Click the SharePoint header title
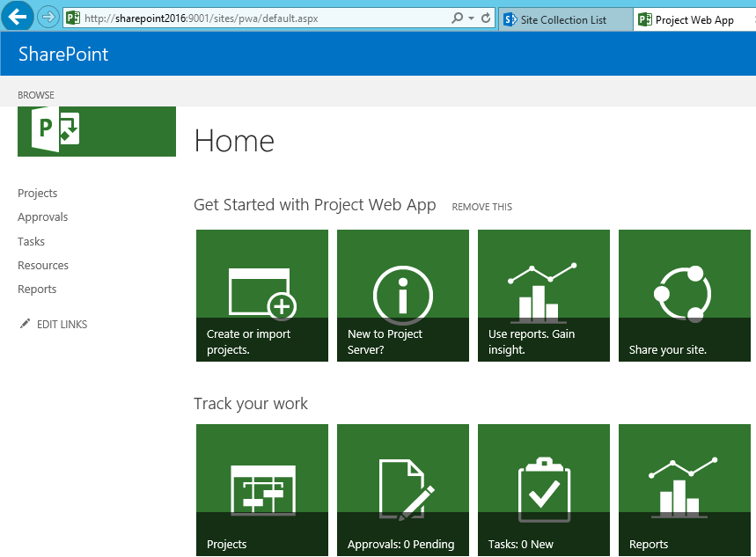This screenshot has width=756, height=557. 63,54
